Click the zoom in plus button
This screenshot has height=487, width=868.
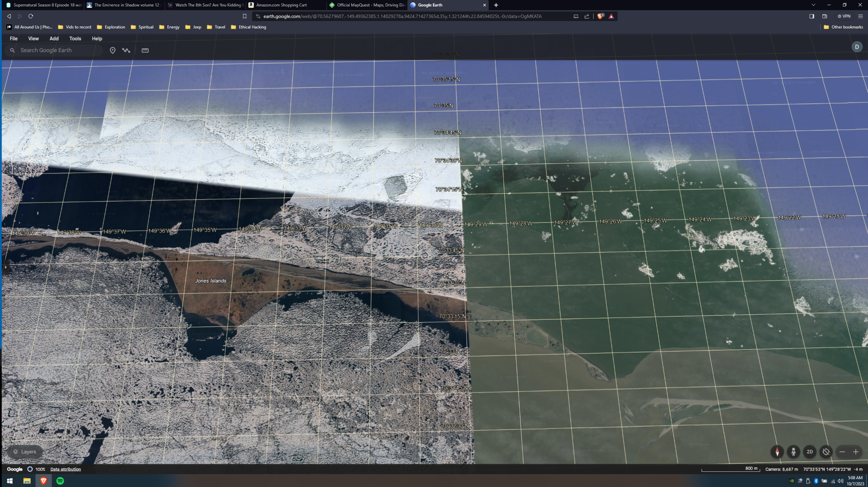856,452
